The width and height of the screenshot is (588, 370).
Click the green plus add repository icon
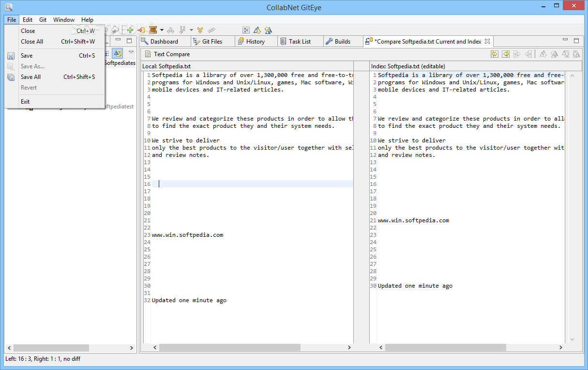pyautogui.click(x=130, y=30)
